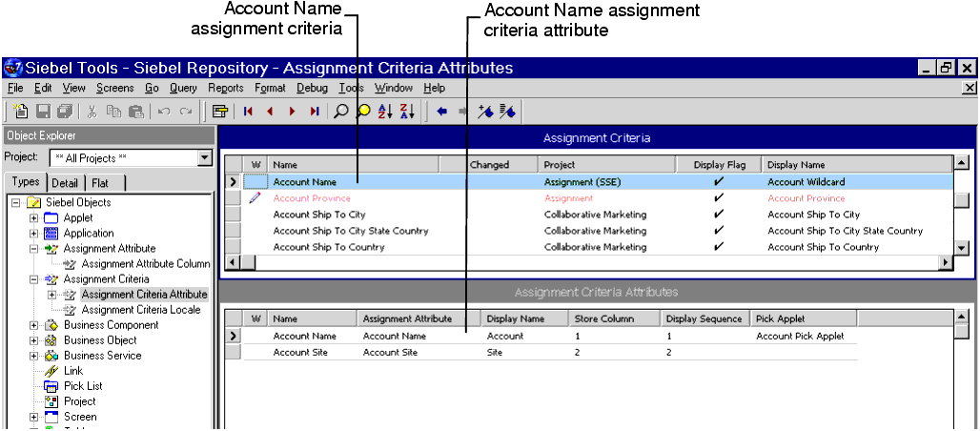Switch to the Flat tab
This screenshot has width=980, height=431.
click(100, 183)
